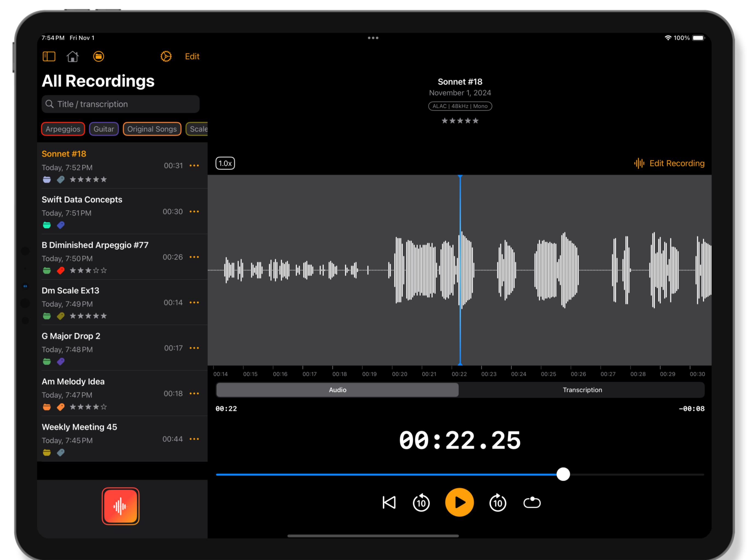Open the settings gear
The image size is (747, 560).
pyautogui.click(x=166, y=56)
